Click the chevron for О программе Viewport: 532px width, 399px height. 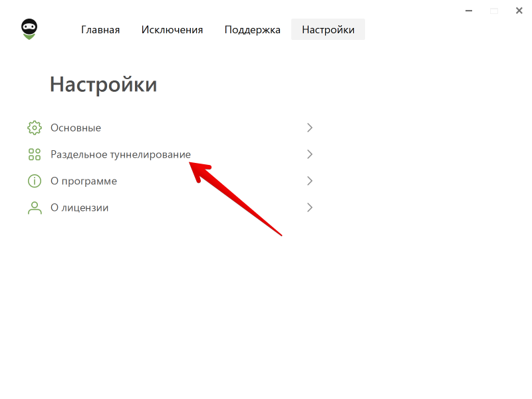pyautogui.click(x=309, y=180)
